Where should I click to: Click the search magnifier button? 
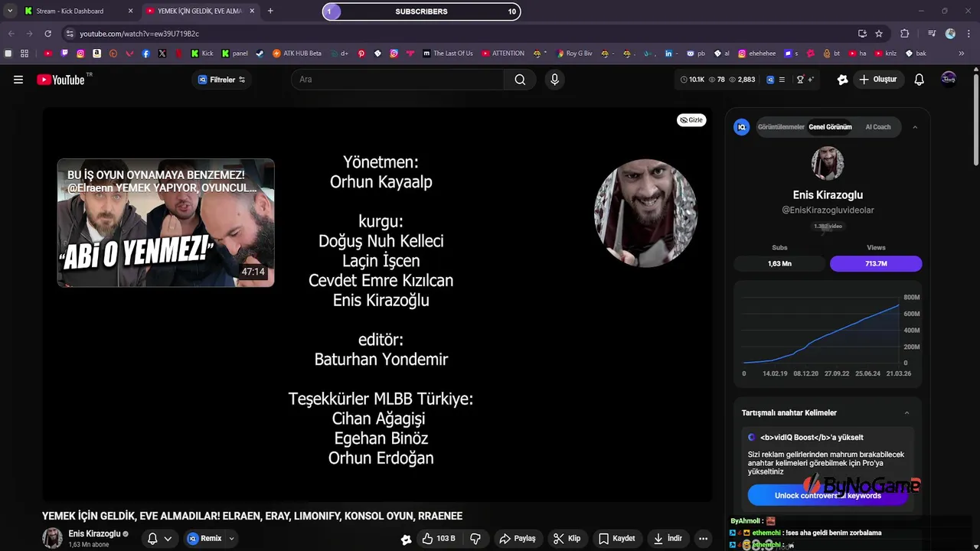[x=520, y=80]
